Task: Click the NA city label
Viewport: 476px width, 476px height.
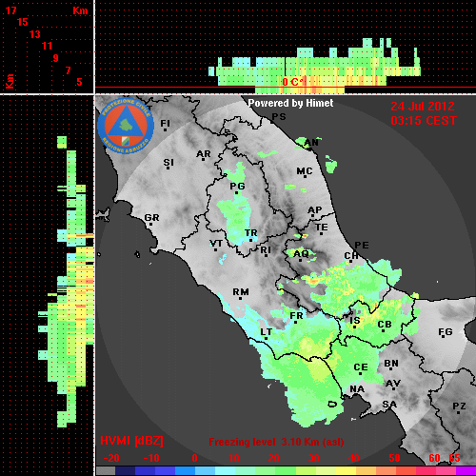Action: (x=357, y=389)
